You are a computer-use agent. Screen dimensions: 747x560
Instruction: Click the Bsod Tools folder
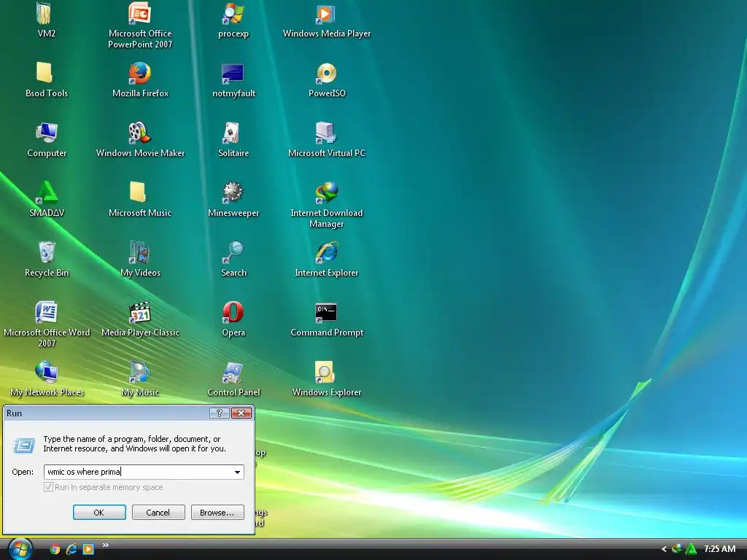pyautogui.click(x=44, y=73)
